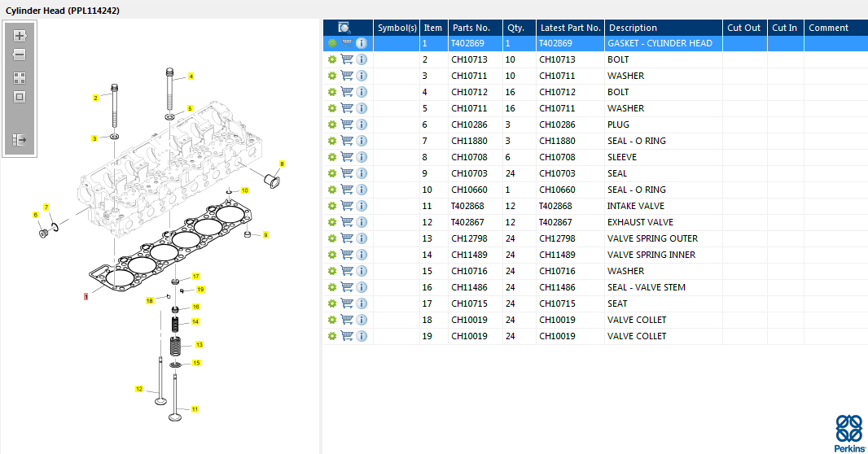Sort by Item column header

(x=433, y=28)
